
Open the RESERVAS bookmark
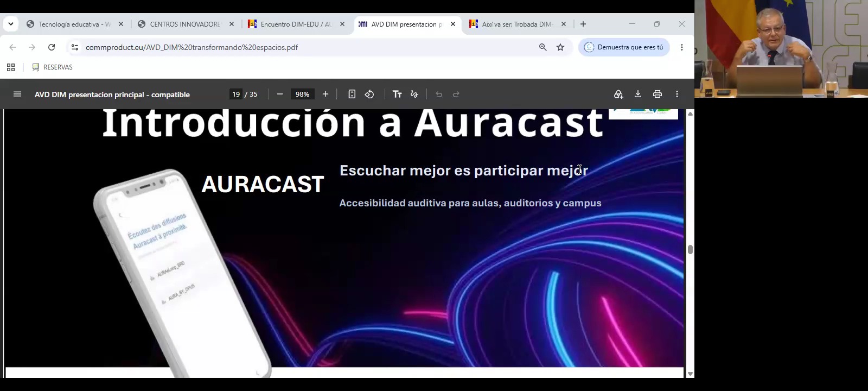tap(52, 67)
